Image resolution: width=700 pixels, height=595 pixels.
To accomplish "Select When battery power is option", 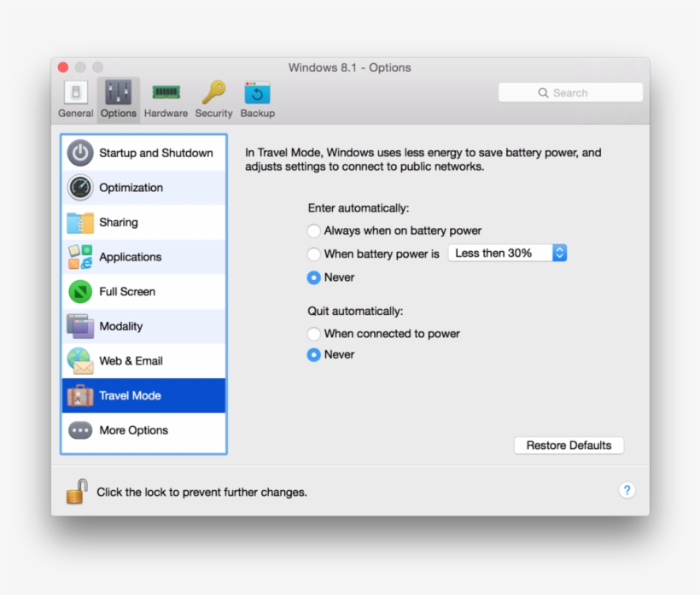I will tap(314, 254).
